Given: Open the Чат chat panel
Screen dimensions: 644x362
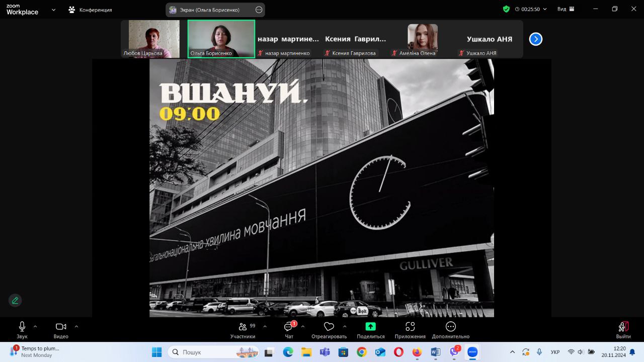Looking at the screenshot, I should pos(289,327).
